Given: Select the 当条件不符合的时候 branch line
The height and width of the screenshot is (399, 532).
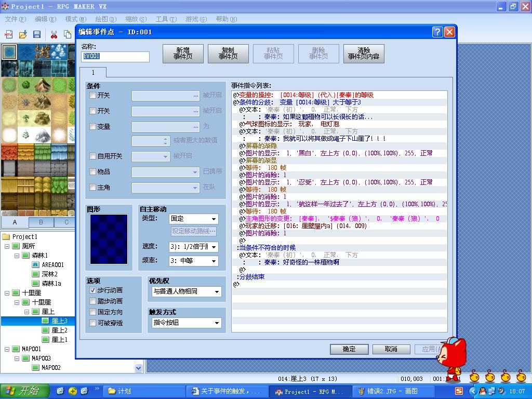Looking at the screenshot, I should click(340, 248).
